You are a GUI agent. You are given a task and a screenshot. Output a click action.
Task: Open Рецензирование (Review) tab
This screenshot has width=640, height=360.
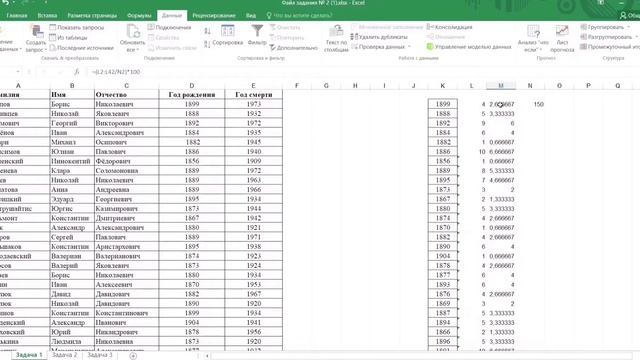click(x=214, y=16)
